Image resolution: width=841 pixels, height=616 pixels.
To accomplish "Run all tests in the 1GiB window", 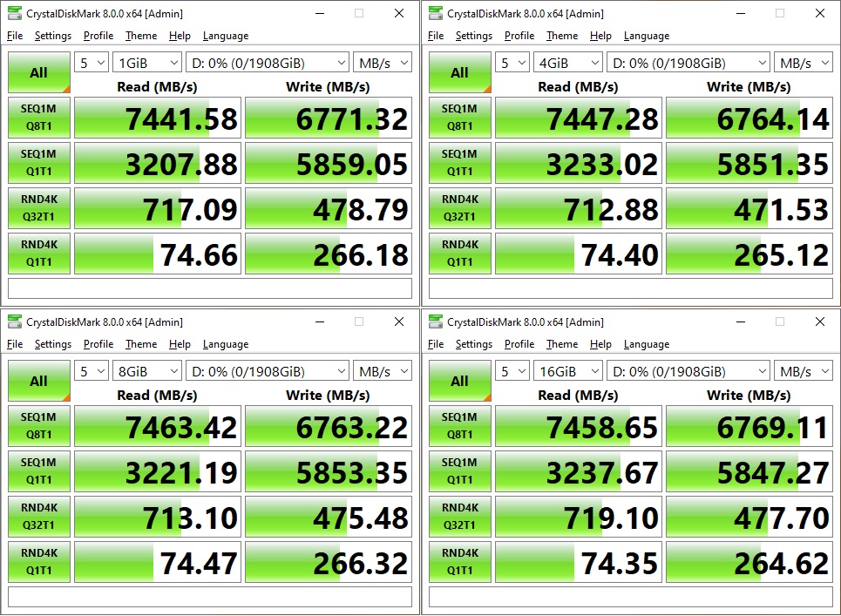I will [38, 72].
